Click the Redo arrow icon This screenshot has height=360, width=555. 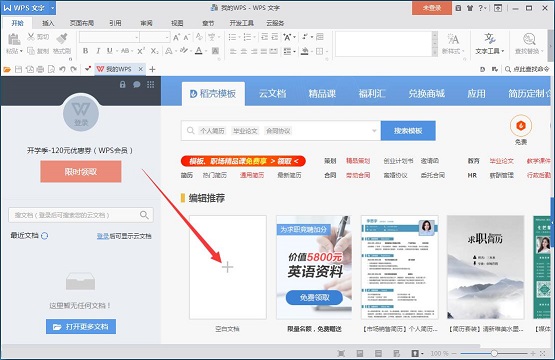pos(73,69)
